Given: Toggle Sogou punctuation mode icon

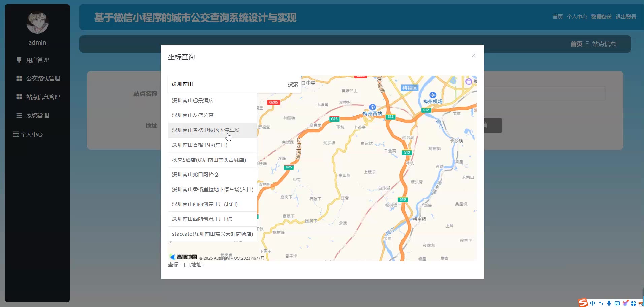Looking at the screenshot, I should point(601,303).
